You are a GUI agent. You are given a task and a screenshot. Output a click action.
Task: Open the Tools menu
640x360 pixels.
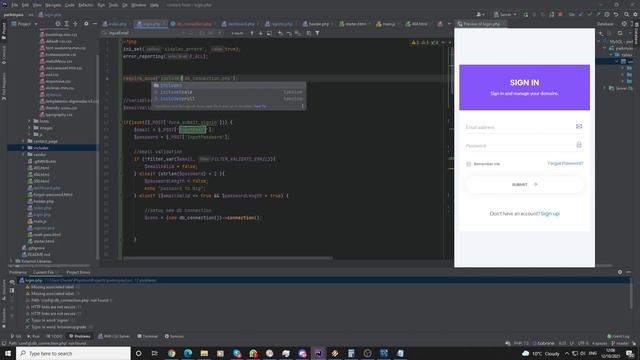pyautogui.click(x=113, y=5)
